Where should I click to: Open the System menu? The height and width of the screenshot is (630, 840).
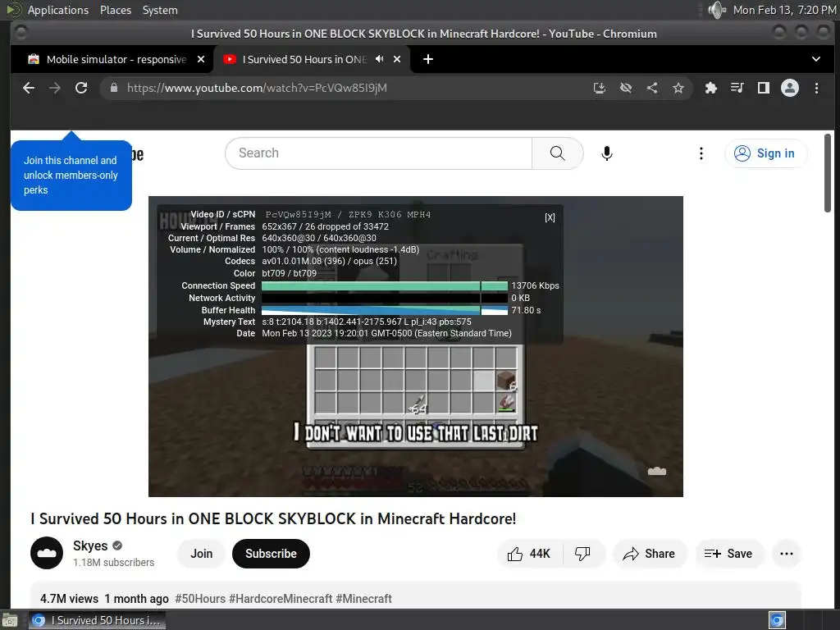[x=160, y=10]
